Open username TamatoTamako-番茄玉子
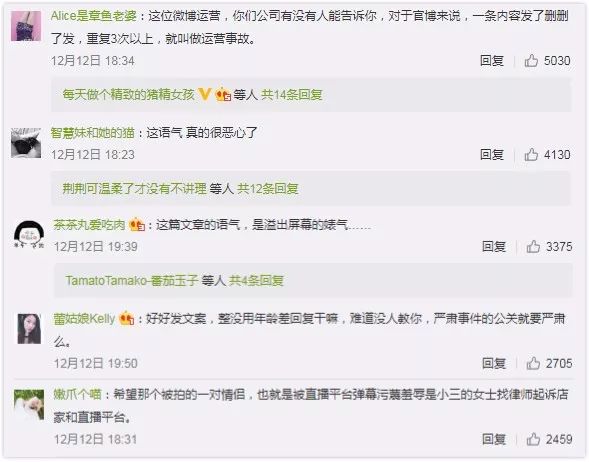 (x=132, y=280)
